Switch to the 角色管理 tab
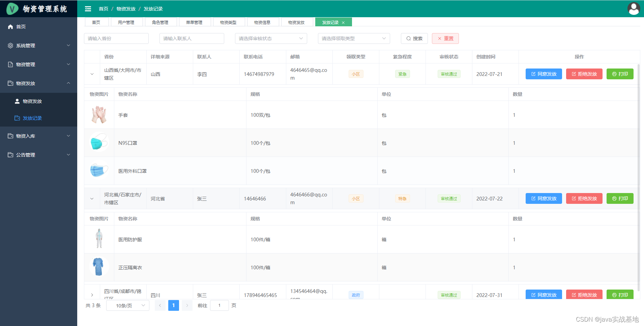The height and width of the screenshot is (326, 644). coord(160,22)
